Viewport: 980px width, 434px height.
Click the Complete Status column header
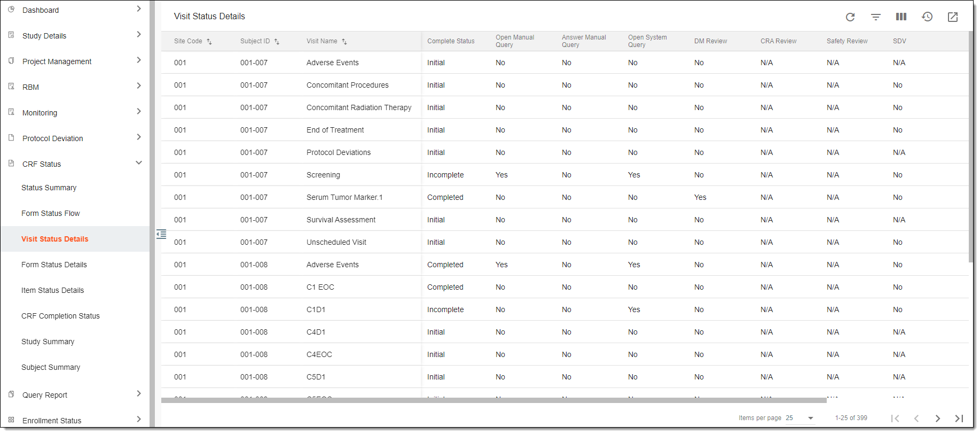451,41
